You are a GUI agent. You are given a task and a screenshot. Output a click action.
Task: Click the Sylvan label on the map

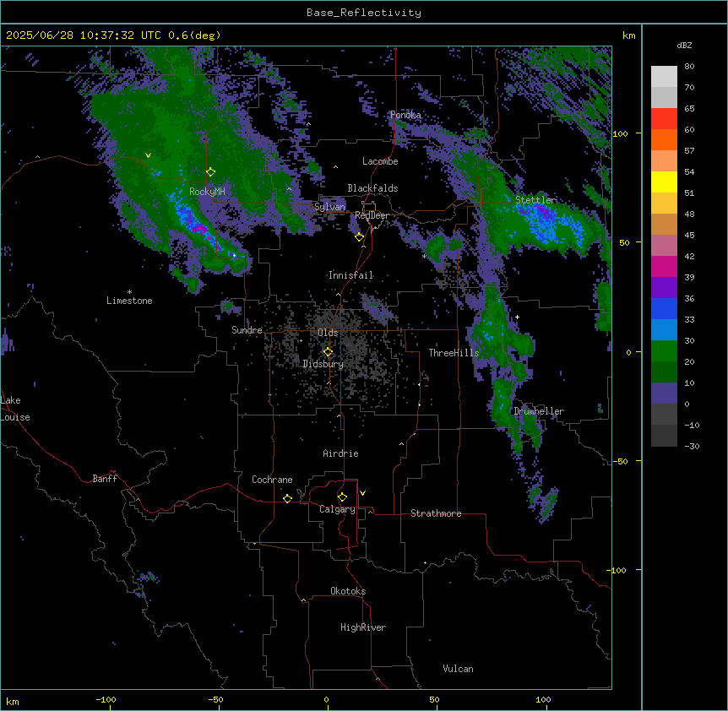pos(329,207)
